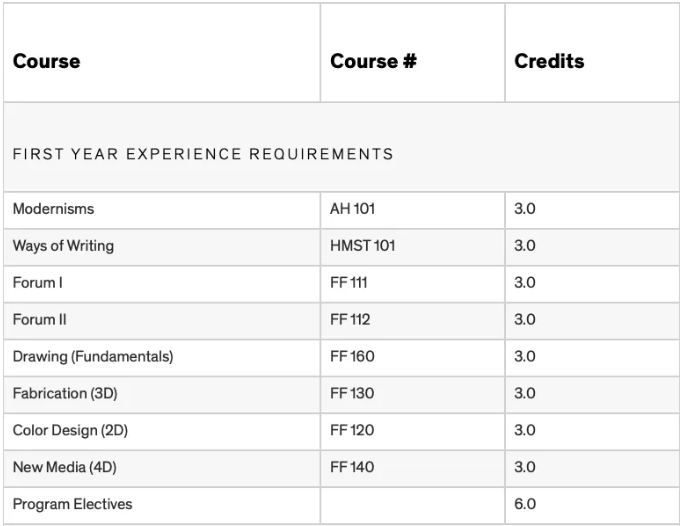Select the AH 101 course number

click(352, 209)
